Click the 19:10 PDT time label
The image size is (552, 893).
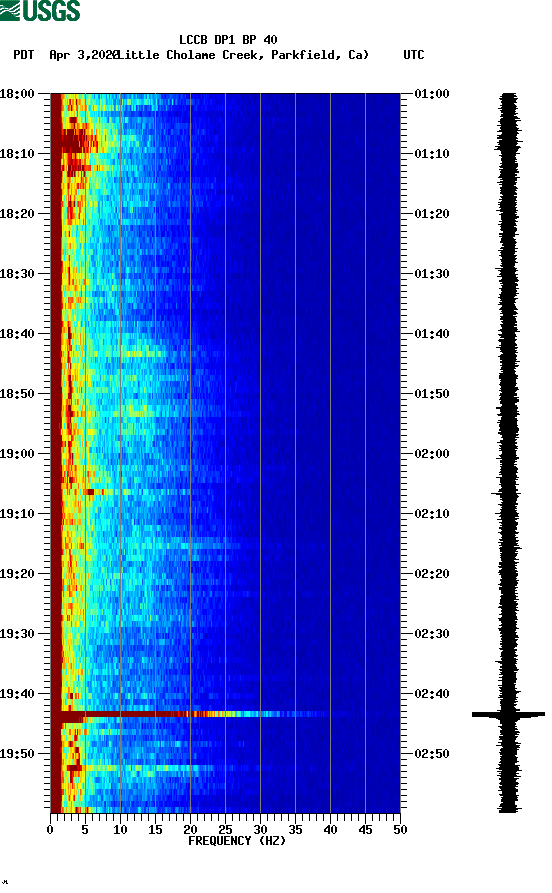17,514
